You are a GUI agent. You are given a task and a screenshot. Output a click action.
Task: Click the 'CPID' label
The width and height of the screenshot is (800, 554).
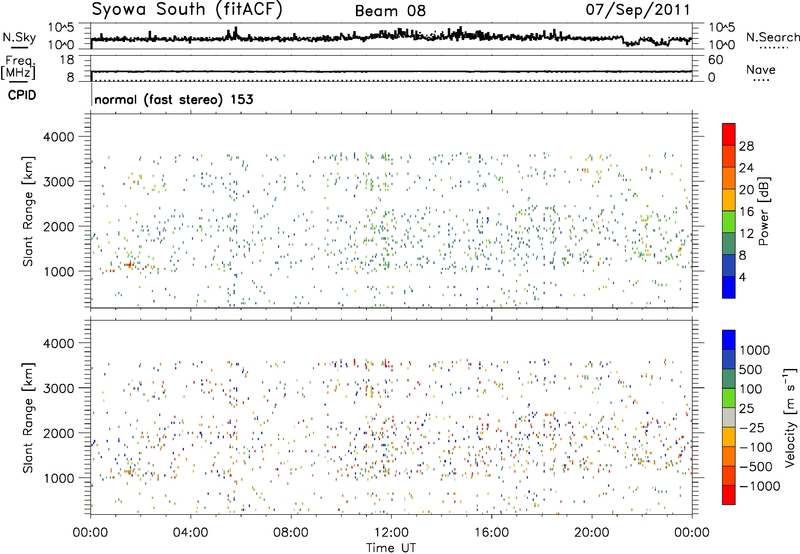[x=22, y=95]
